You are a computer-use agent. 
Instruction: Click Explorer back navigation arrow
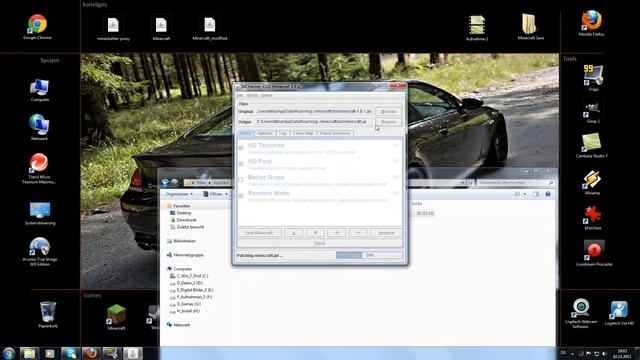tap(165, 182)
